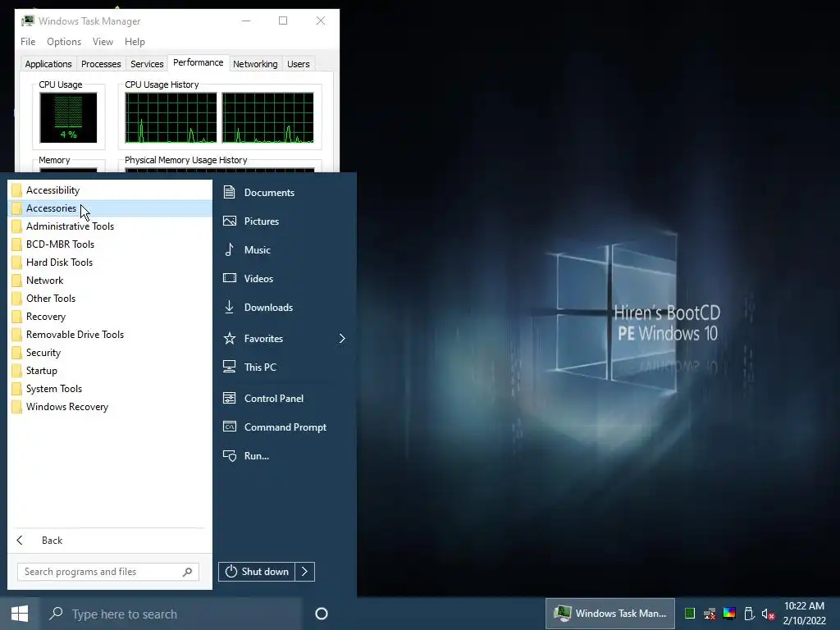Open the Other Tools folder

click(110, 299)
